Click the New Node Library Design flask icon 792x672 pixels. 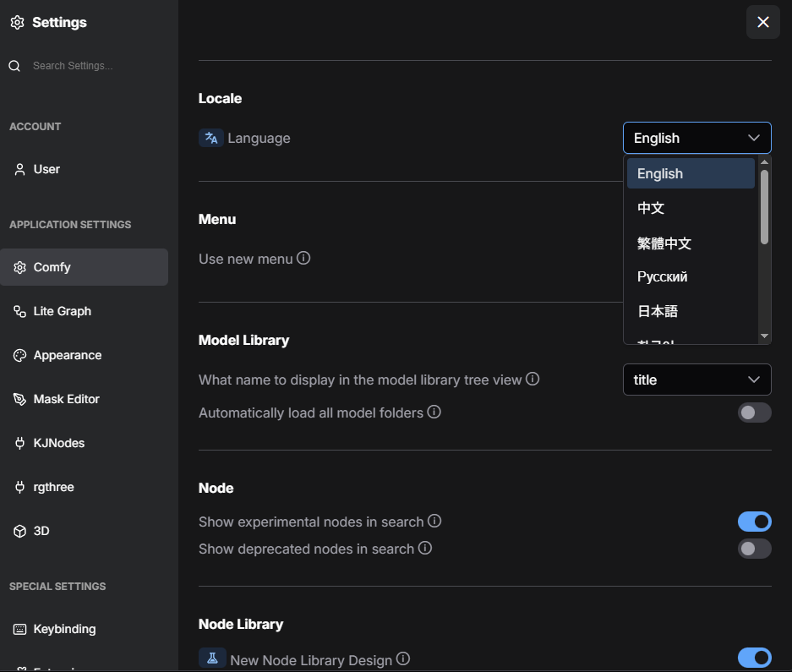coord(212,658)
